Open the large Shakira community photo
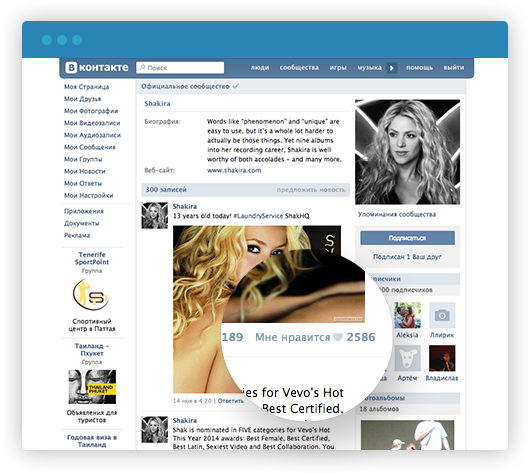 [407, 152]
